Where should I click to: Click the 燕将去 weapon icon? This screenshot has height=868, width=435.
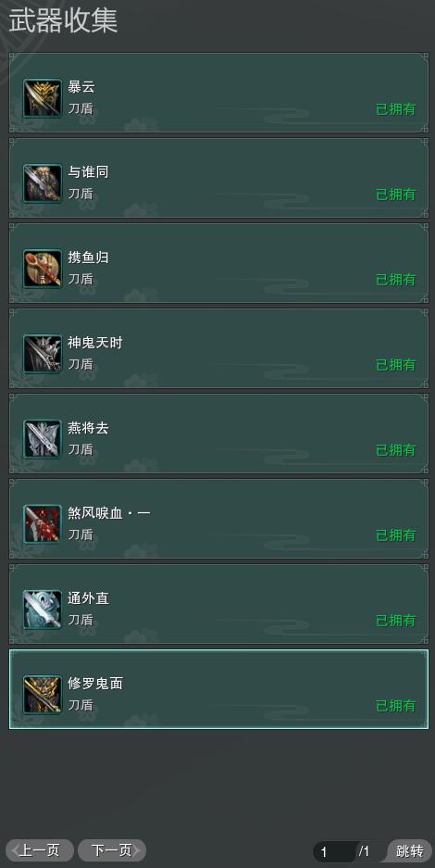coord(43,439)
